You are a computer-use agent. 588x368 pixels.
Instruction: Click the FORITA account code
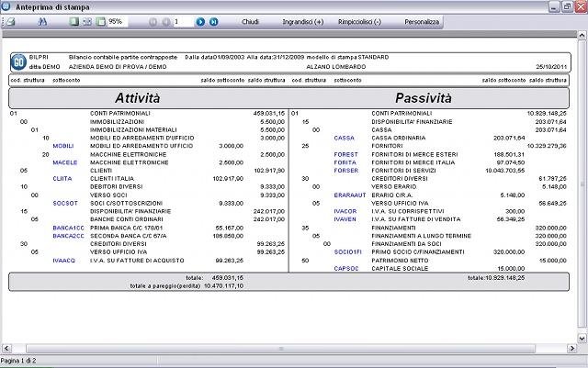pos(345,162)
